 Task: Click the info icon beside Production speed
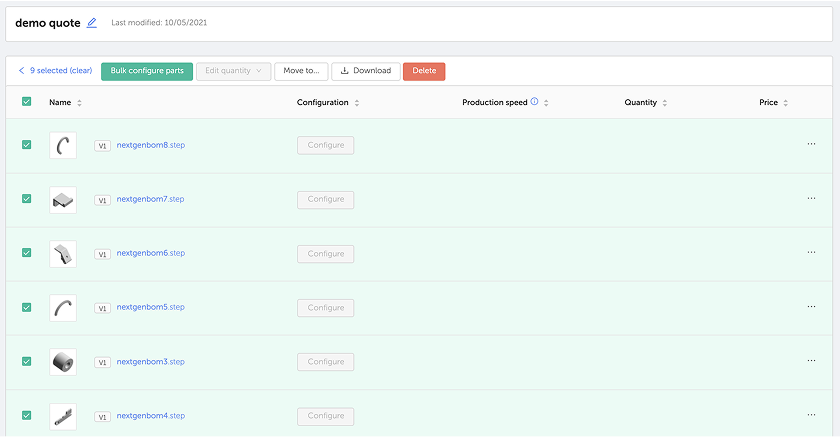click(x=534, y=102)
